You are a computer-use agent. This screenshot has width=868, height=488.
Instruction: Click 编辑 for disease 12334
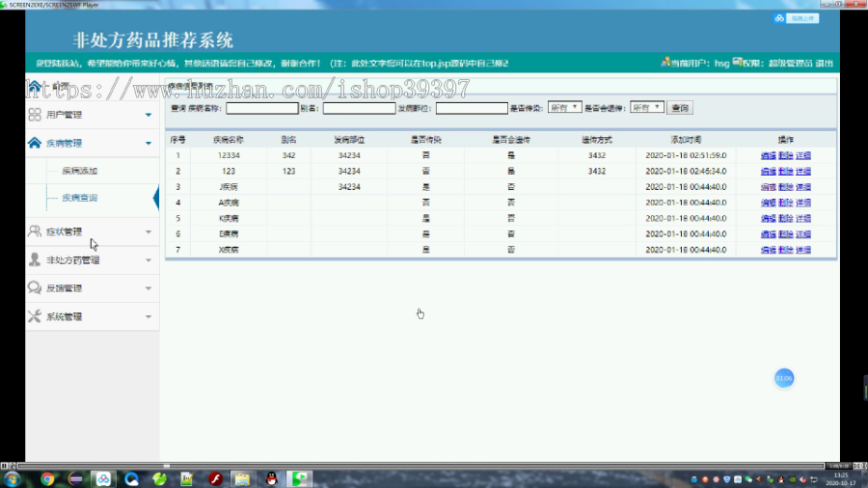pyautogui.click(x=769, y=155)
